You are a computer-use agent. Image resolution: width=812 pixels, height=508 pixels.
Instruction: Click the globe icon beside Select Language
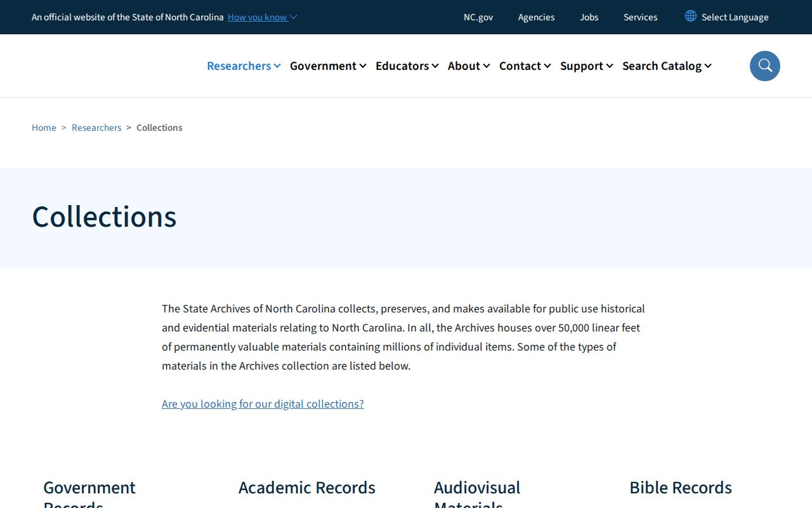(x=691, y=16)
